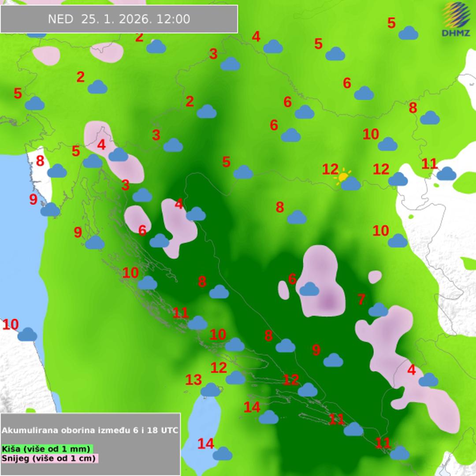Image resolution: width=476 pixels, height=476 pixels.
Task: Click the cloud icon beside the lowest 14
Action: coord(223,453)
